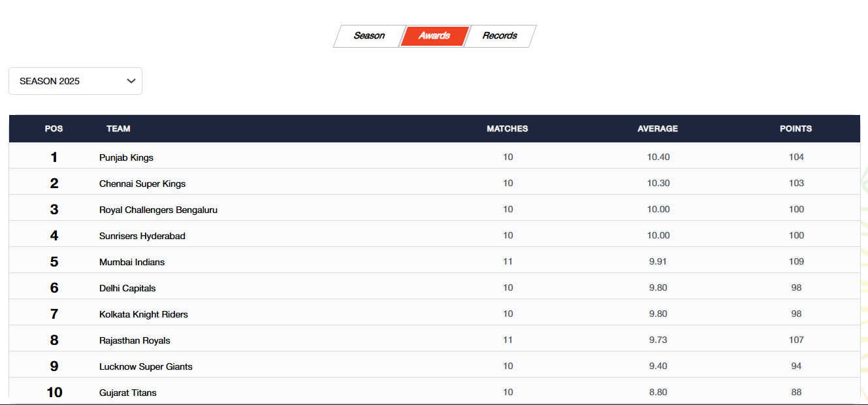Select Chennai Super Kings team name
This screenshot has width=868, height=405.
(142, 184)
